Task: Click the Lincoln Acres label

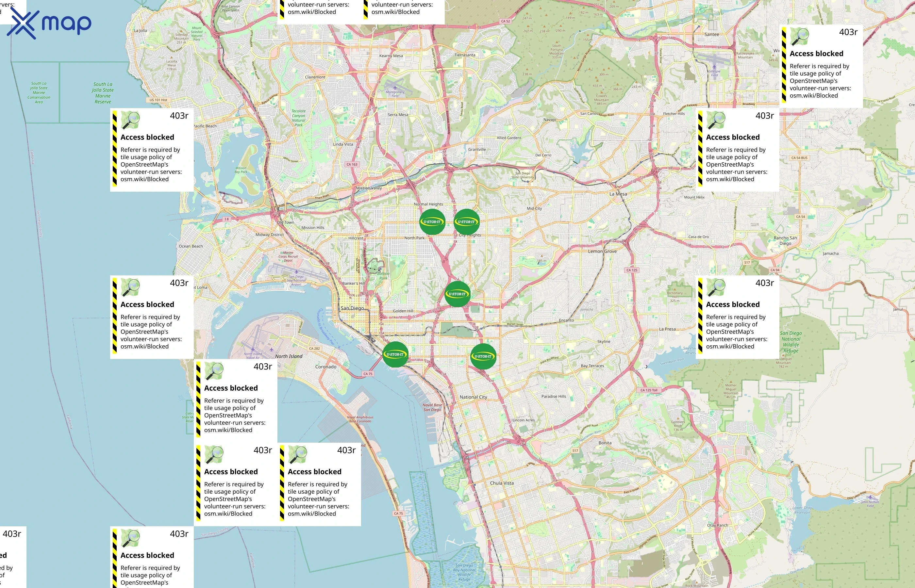Action: pos(524,420)
